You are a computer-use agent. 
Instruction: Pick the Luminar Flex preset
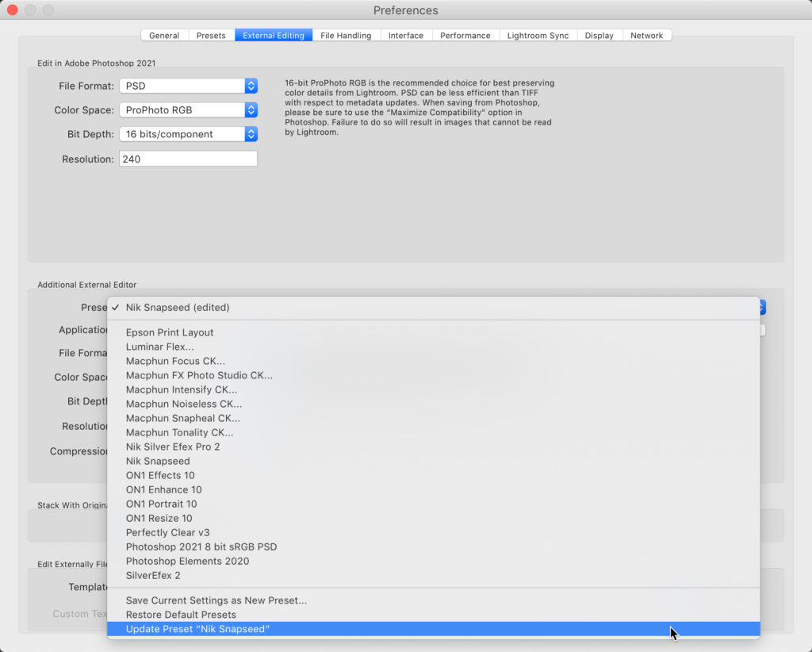click(x=159, y=347)
